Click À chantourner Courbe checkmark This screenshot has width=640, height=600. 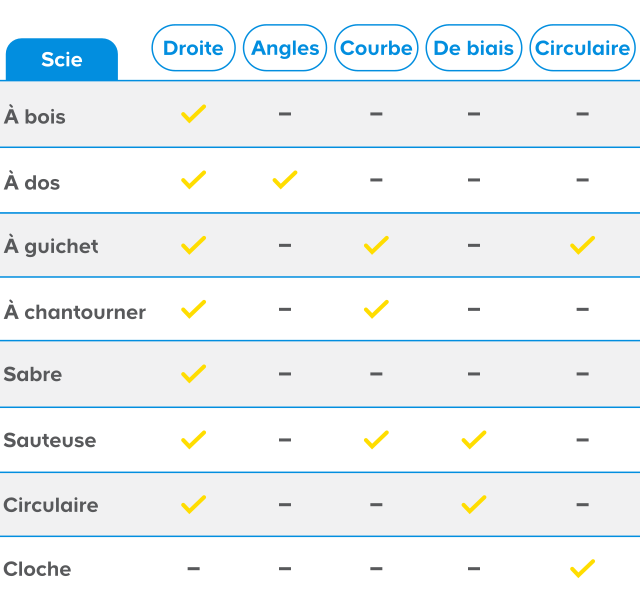point(376,309)
